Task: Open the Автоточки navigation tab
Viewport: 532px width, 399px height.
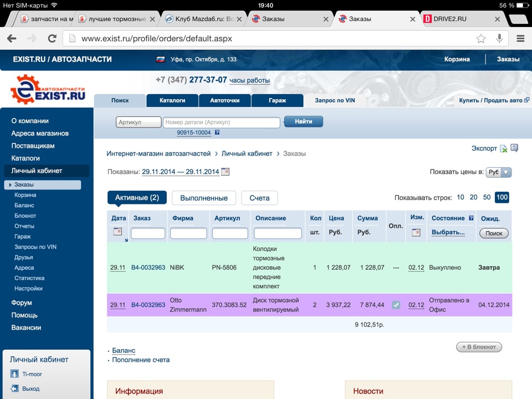Action: pyautogui.click(x=224, y=100)
